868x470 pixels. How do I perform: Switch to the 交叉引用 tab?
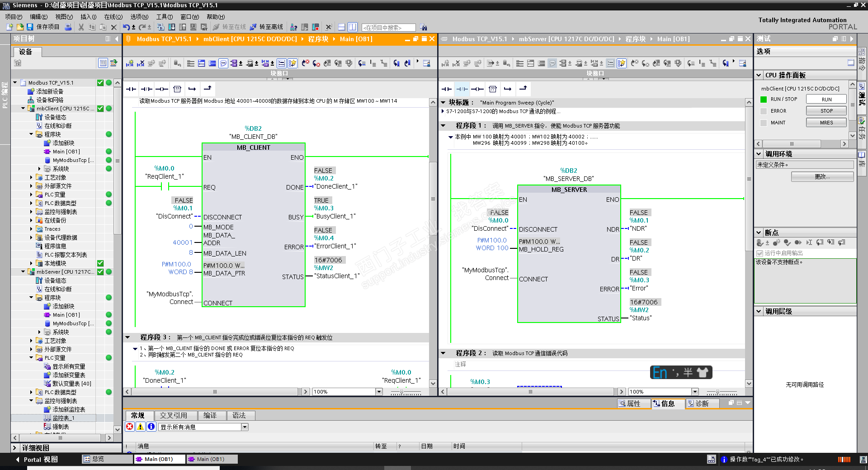173,415
